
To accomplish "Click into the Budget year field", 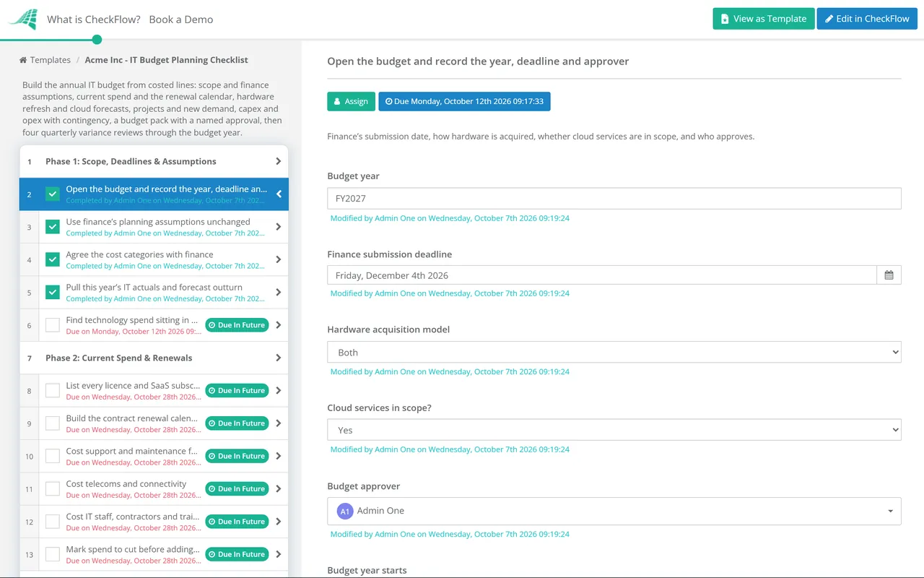I will pyautogui.click(x=614, y=199).
